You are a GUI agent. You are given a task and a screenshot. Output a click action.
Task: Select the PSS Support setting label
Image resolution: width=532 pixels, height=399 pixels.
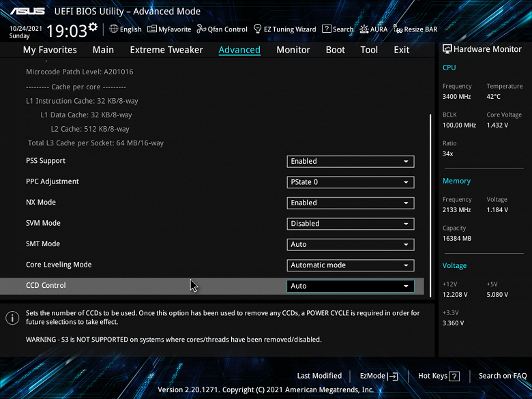pyautogui.click(x=46, y=161)
